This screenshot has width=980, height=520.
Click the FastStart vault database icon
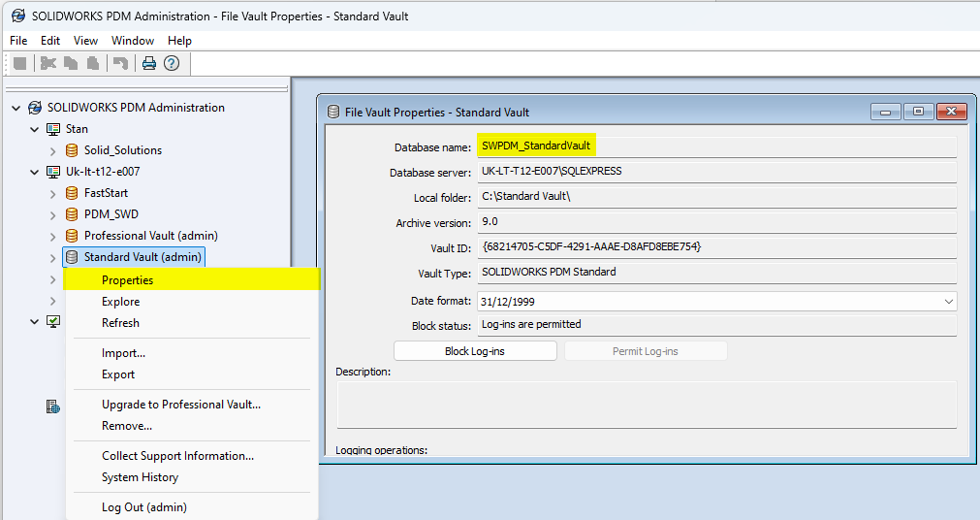coord(72,193)
